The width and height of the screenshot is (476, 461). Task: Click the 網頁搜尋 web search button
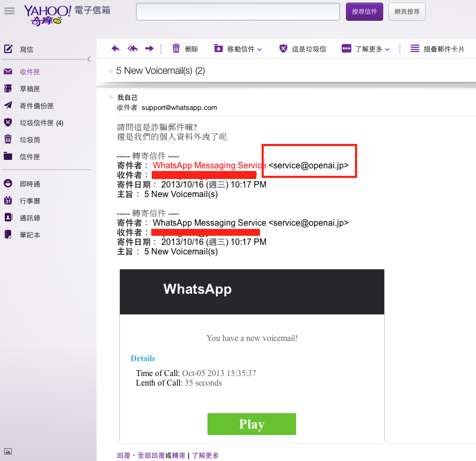click(407, 12)
